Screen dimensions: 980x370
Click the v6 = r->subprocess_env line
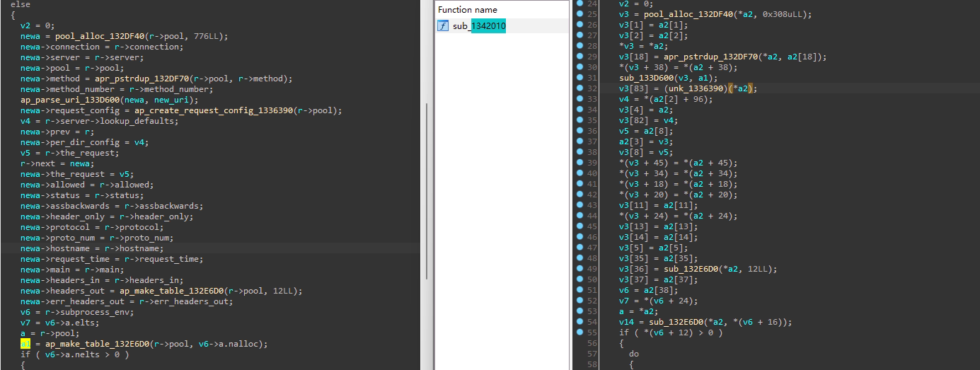pos(76,312)
